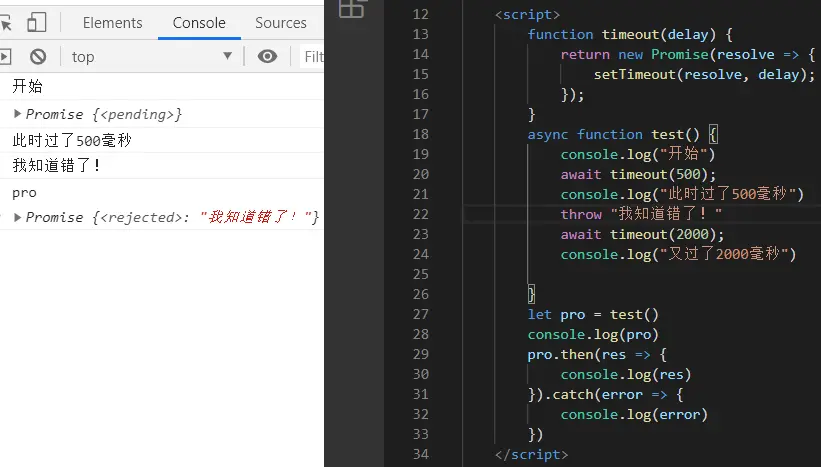Viewport: 821px width, 467px height.
Task: Click the await timeout(2000) line
Action: pos(642,234)
